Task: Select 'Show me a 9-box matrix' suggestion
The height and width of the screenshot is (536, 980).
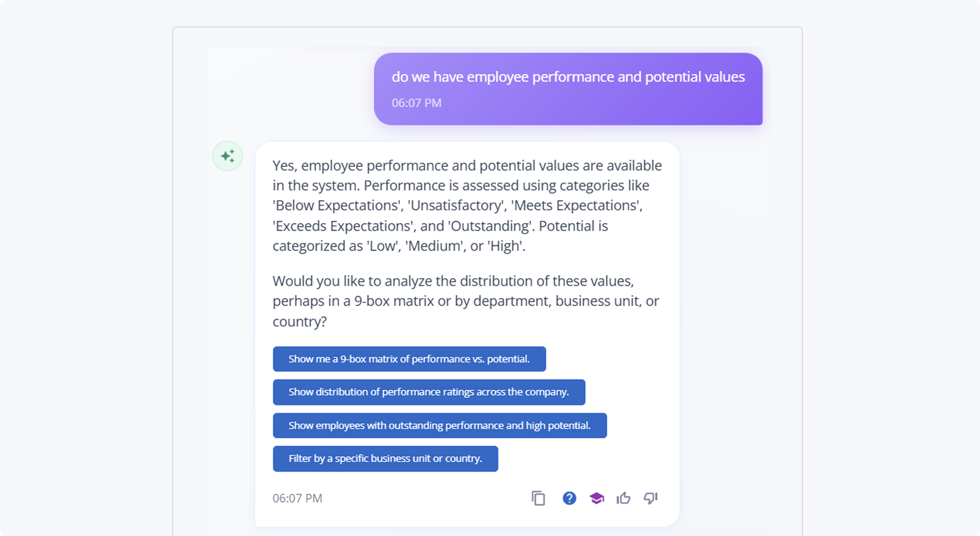Action: tap(409, 359)
